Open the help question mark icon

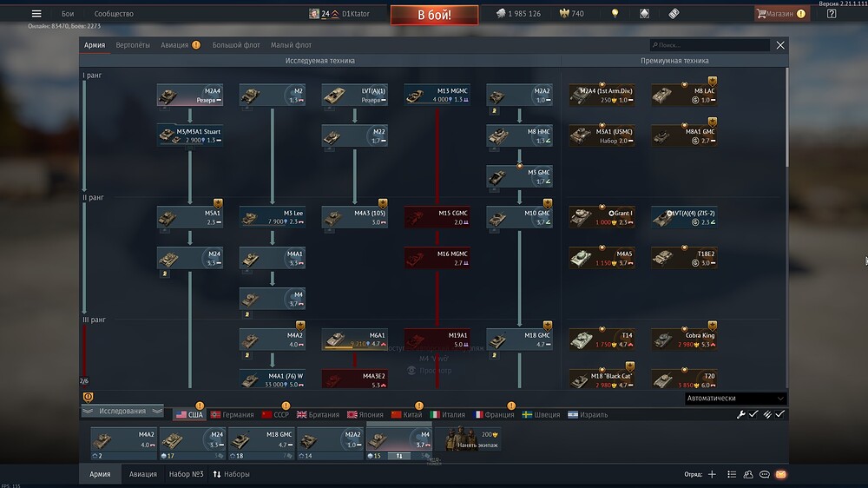832,14
